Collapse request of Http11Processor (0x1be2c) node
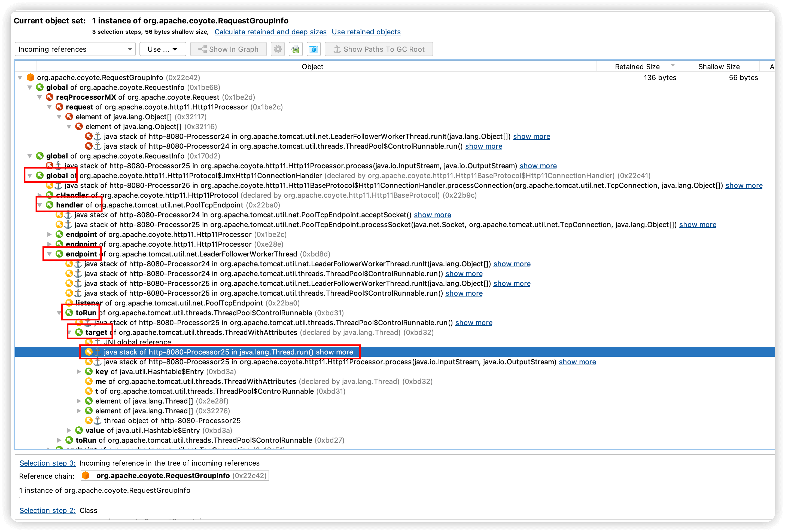This screenshot has height=532, width=785. 49,107
